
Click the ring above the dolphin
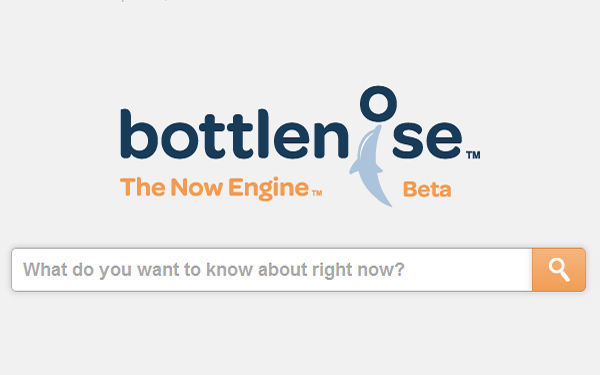[x=378, y=104]
